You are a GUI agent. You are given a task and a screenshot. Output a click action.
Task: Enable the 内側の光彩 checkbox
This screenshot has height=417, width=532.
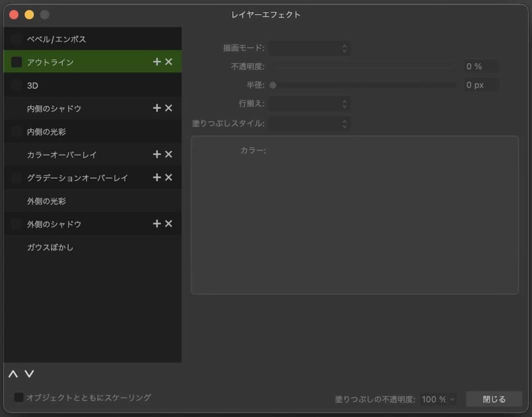coord(16,132)
